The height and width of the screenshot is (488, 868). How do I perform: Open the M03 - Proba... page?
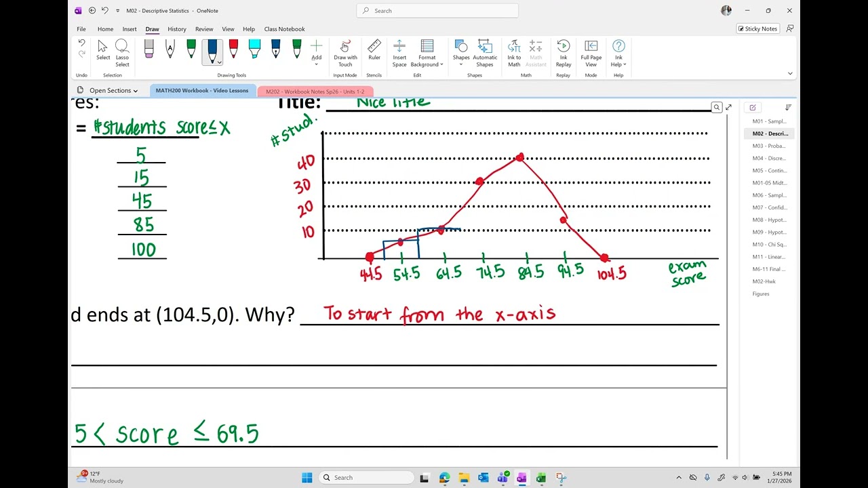(x=769, y=146)
